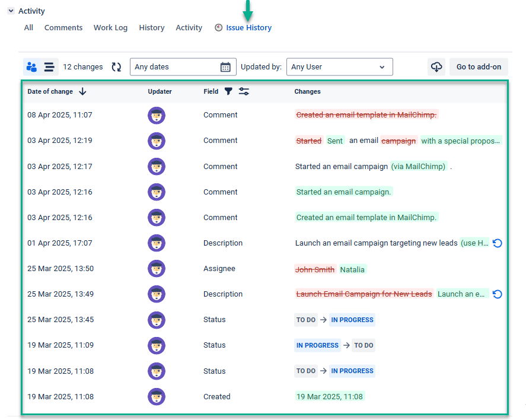Switch to the History tab

[x=152, y=27]
